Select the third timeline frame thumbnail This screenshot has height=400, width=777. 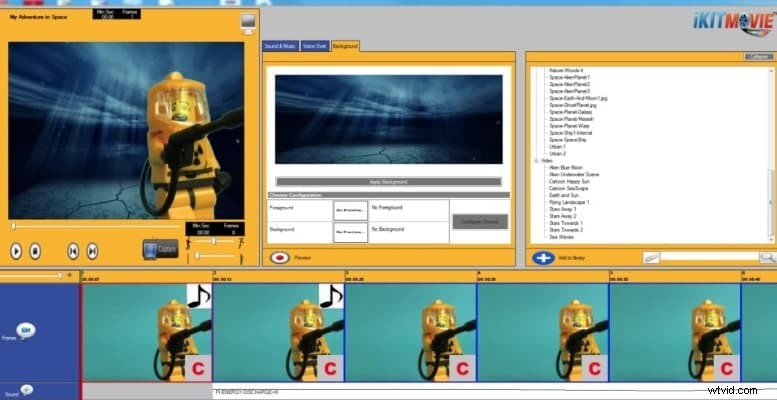[x=411, y=333]
